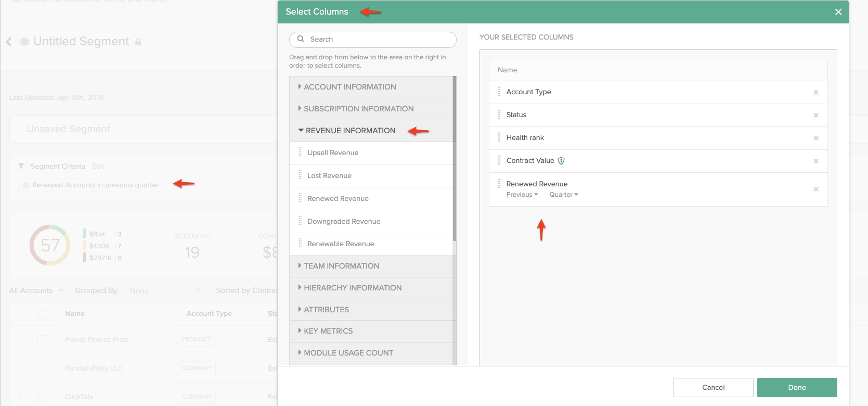Click back arrow beside Untitled Segment
This screenshot has height=406, width=868.
(x=9, y=42)
